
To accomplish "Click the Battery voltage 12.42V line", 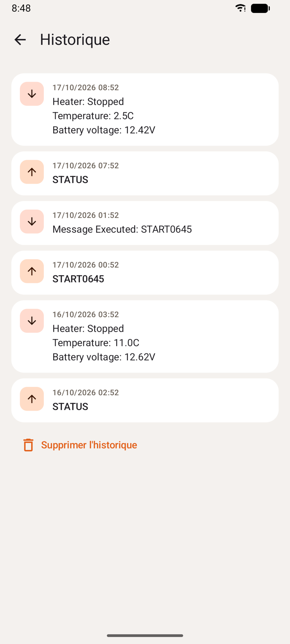I will coord(104,130).
